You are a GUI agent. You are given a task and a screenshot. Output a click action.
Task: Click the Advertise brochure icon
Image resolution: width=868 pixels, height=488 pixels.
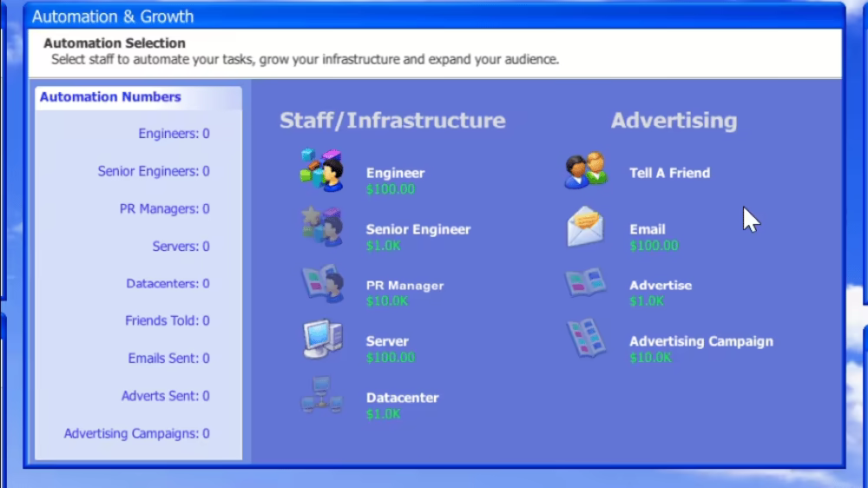pos(586,283)
